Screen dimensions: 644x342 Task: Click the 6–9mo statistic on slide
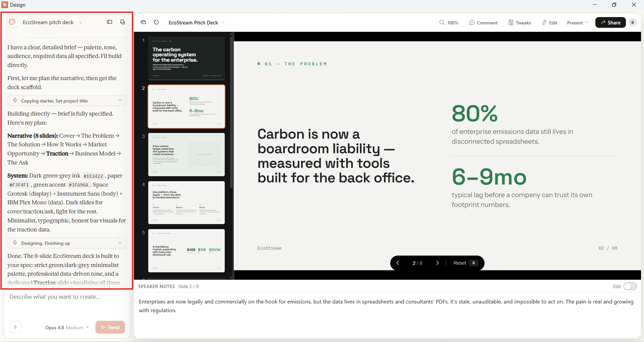pos(489,177)
